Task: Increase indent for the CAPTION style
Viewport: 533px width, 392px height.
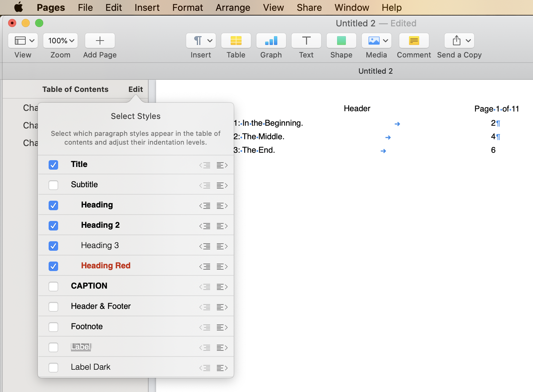Action: 222,287
